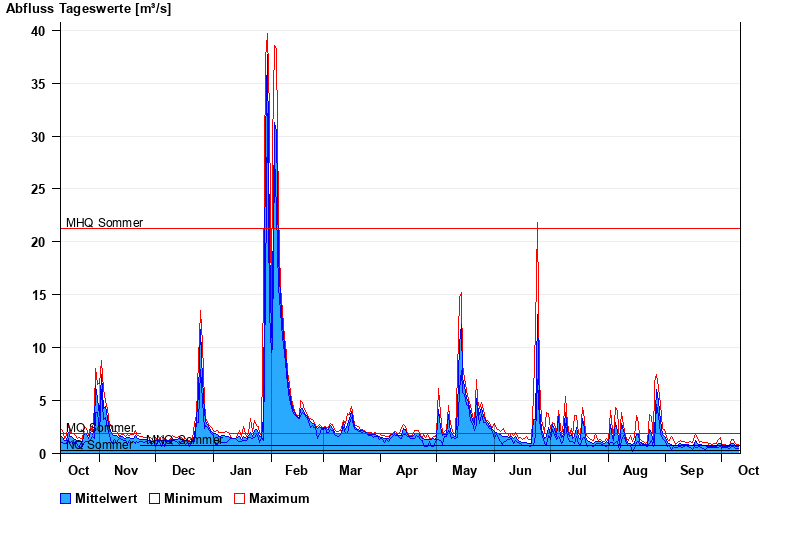This screenshot has height=550, width=800.
Task: Click the blue Mittelwert legend swatch
Action: point(66,498)
